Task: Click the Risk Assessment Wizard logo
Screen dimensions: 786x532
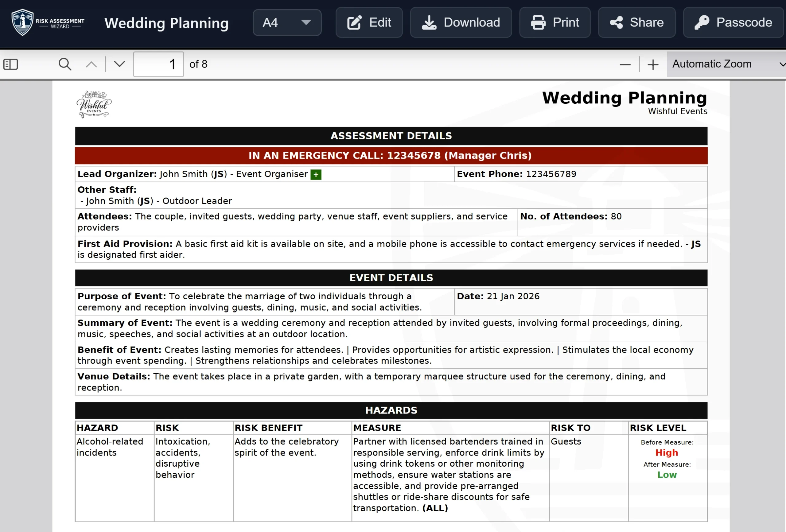Action: 48,22
